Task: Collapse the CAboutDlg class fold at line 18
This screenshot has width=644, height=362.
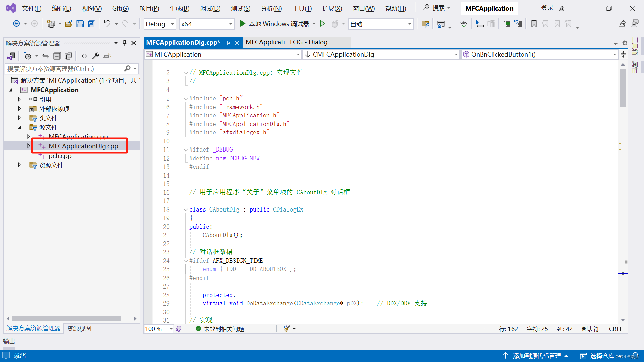Action: click(185, 210)
